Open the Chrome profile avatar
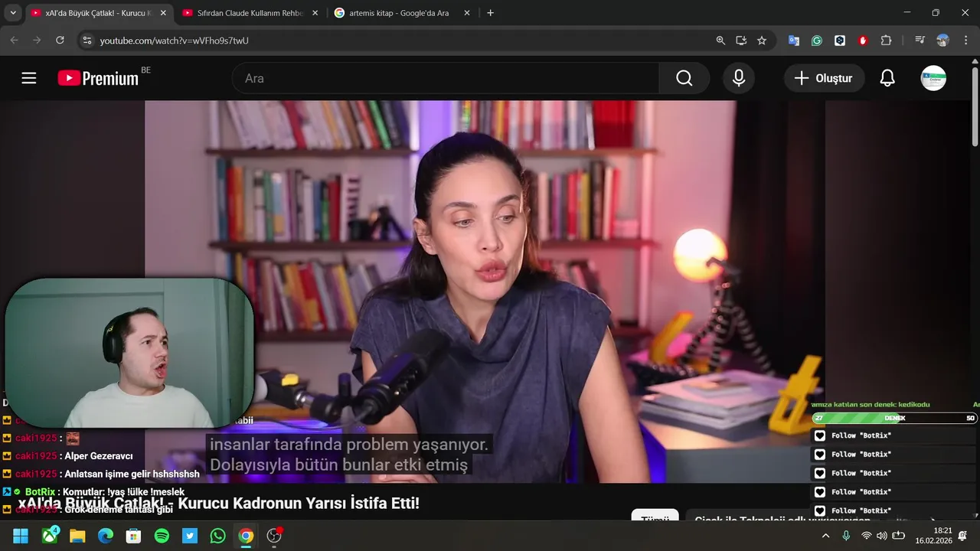Screen dimensions: 980x551 [942, 41]
